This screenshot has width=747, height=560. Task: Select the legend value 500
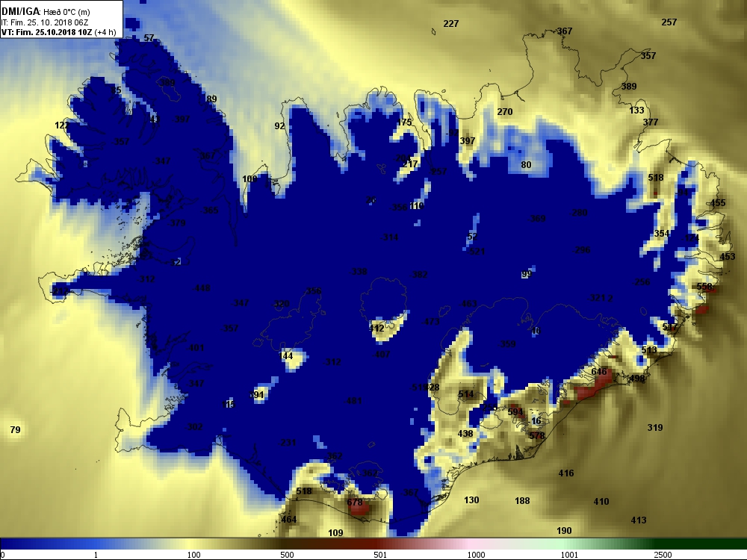[x=287, y=555]
